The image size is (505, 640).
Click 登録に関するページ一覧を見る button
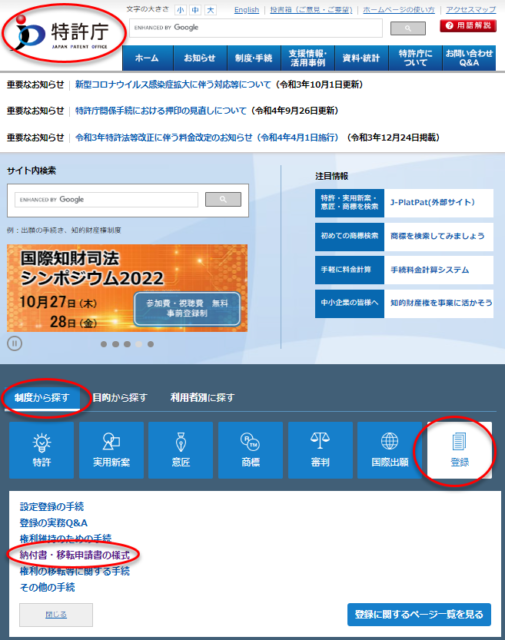tap(419, 614)
